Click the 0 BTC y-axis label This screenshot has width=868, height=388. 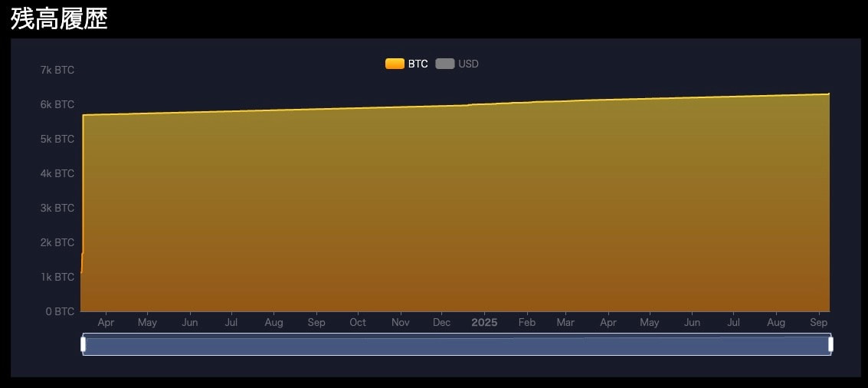(60, 311)
